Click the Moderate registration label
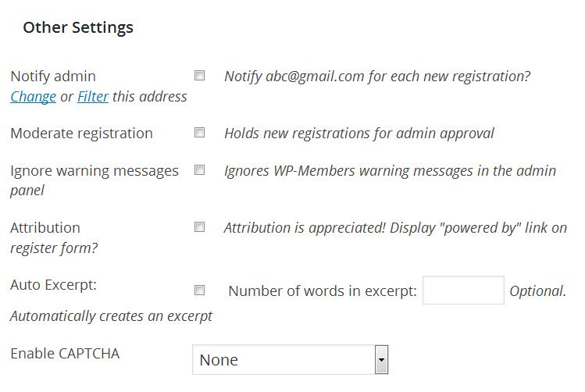The height and width of the screenshot is (392, 585). [81, 133]
